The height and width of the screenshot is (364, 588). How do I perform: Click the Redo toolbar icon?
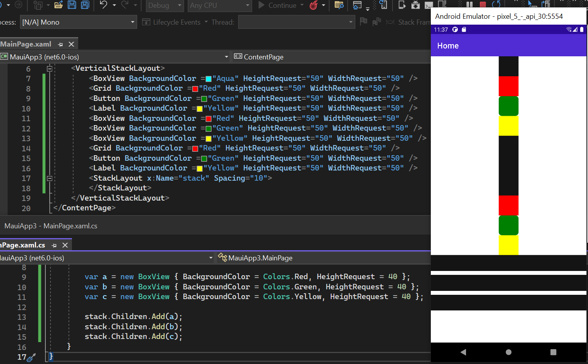point(126,4)
